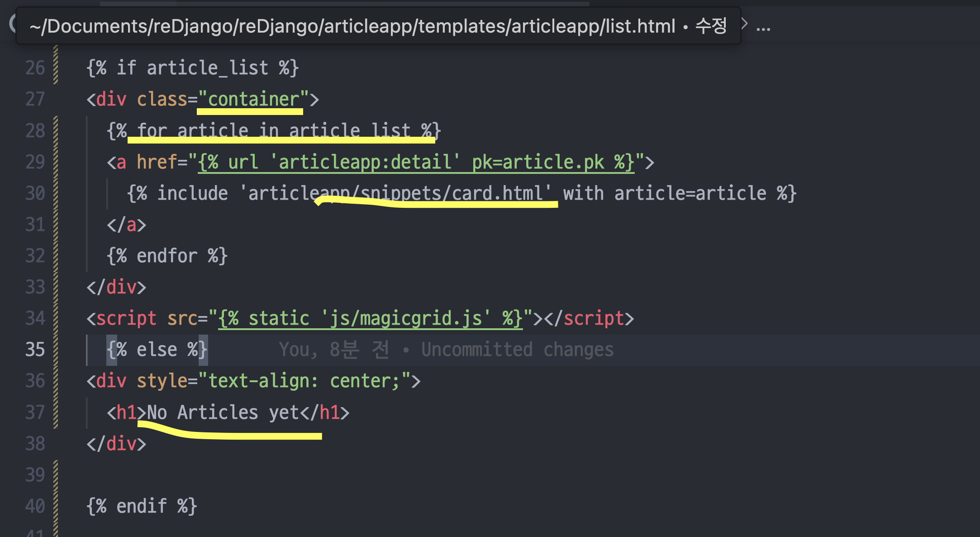
Task: Click the change indicator bar beside line 40
Action: pos(56,506)
